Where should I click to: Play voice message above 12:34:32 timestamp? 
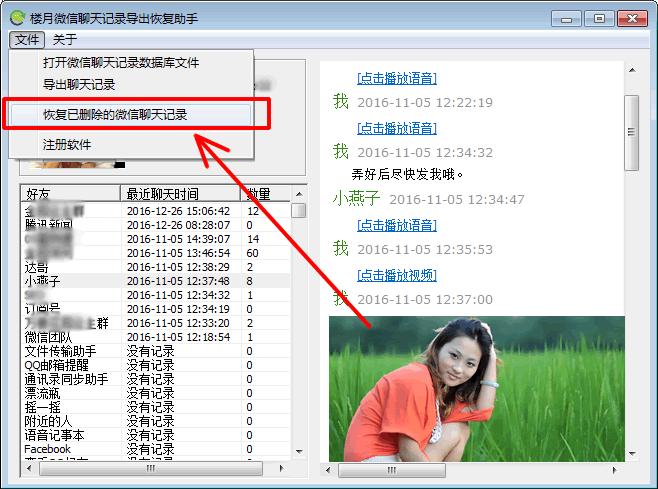(x=397, y=128)
